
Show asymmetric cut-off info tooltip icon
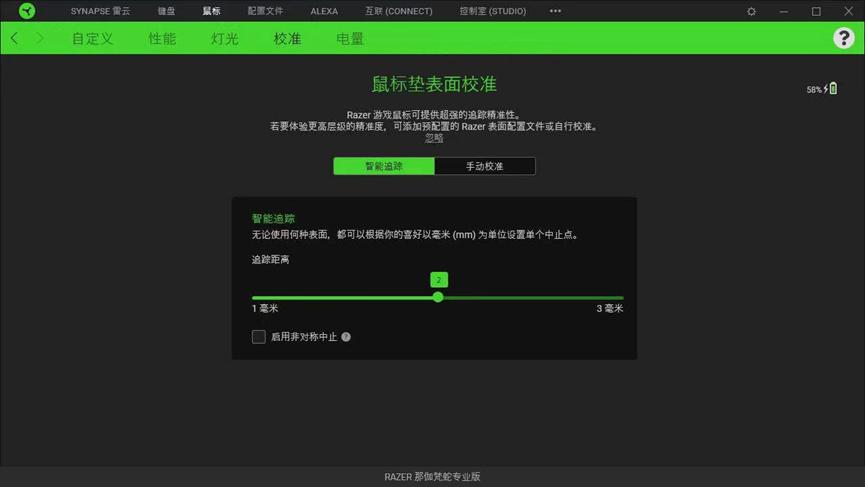(346, 336)
